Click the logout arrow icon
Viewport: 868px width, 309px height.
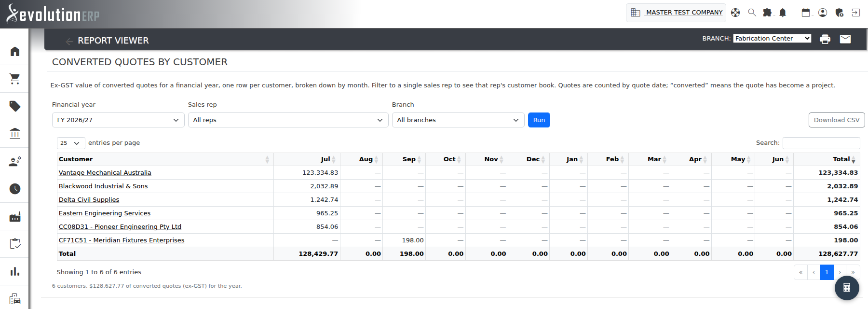856,13
